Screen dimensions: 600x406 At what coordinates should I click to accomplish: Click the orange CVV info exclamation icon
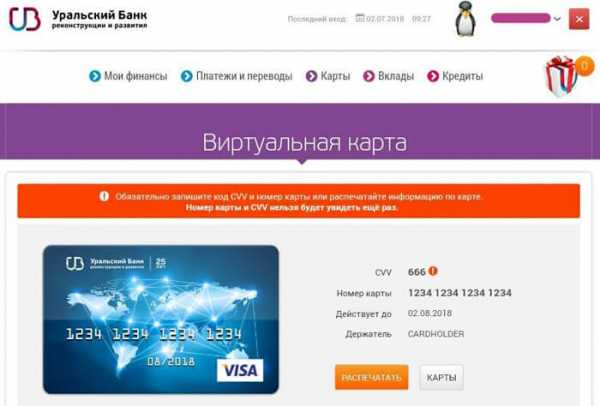pos(433,271)
